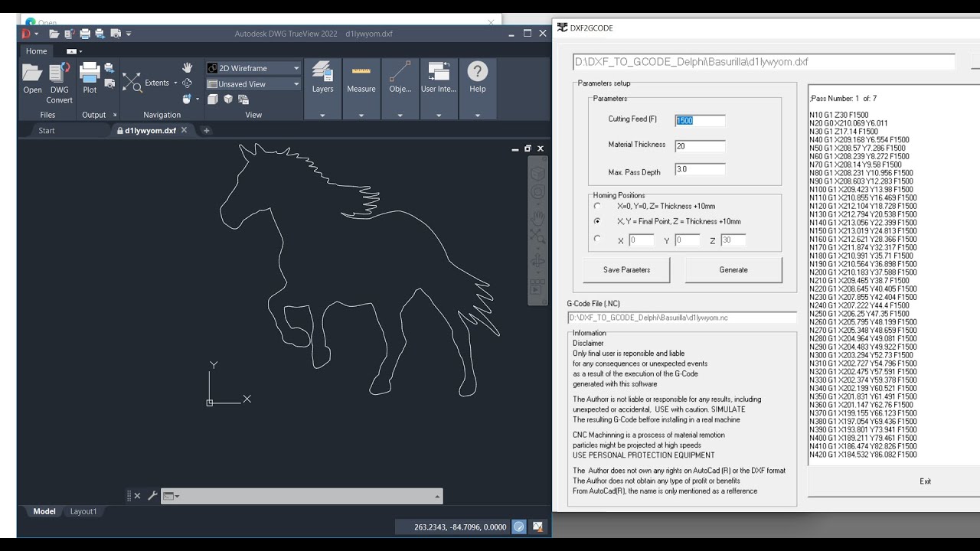Click the SteeringWheel icon in navigation bar
Viewport: 980px width, 551px height.
(538, 191)
